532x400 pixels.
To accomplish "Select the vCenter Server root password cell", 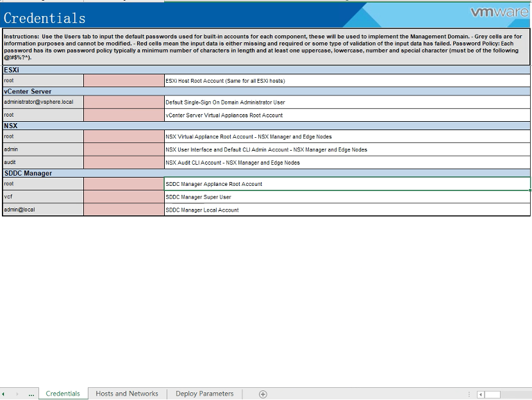I will tap(124, 115).
